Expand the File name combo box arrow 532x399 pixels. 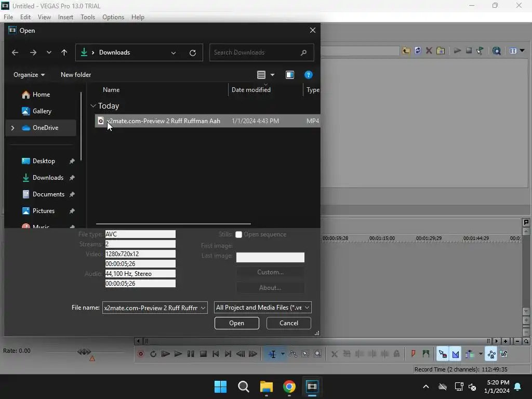pyautogui.click(x=203, y=308)
